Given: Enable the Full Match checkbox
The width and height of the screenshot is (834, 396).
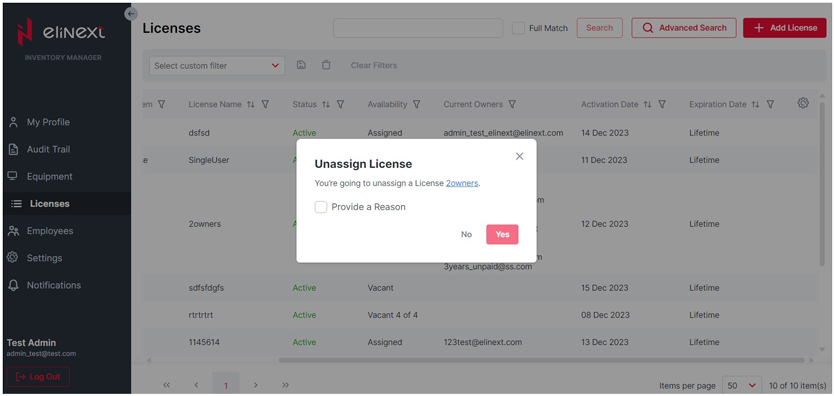Looking at the screenshot, I should click(x=518, y=28).
